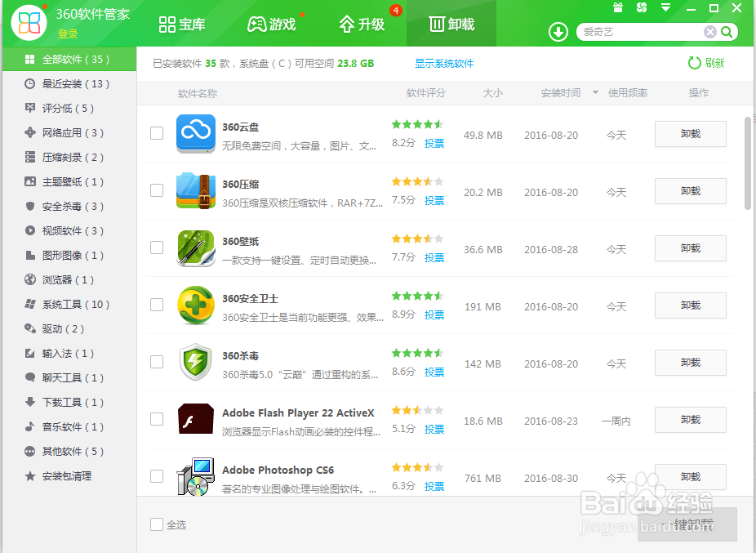
Task: Select 全部软件 (35) category
Action: 69,60
